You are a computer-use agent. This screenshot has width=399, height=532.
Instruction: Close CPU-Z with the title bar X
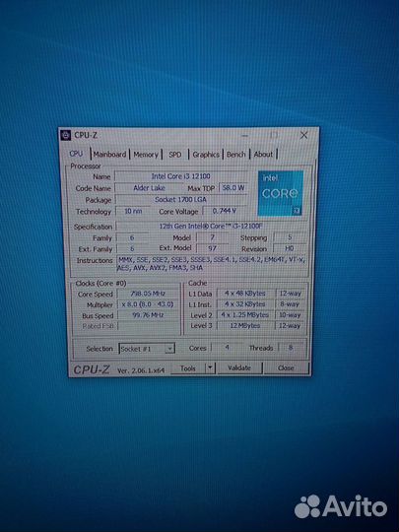click(x=303, y=135)
